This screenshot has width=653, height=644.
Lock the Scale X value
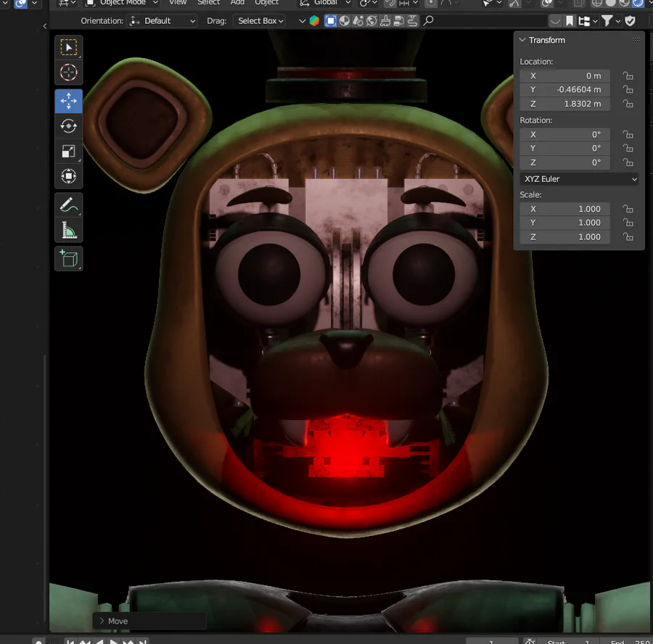(x=628, y=209)
